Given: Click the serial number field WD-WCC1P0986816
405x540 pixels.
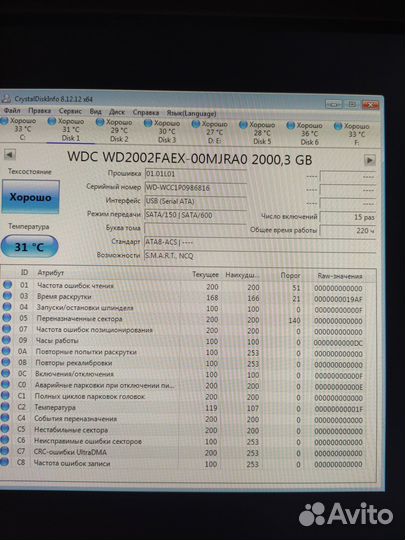Looking at the screenshot, I should (195, 188).
